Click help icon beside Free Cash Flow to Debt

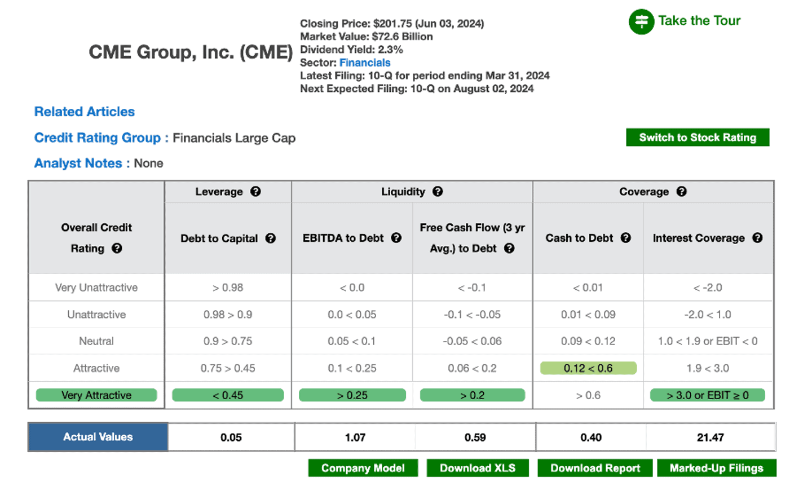click(509, 248)
